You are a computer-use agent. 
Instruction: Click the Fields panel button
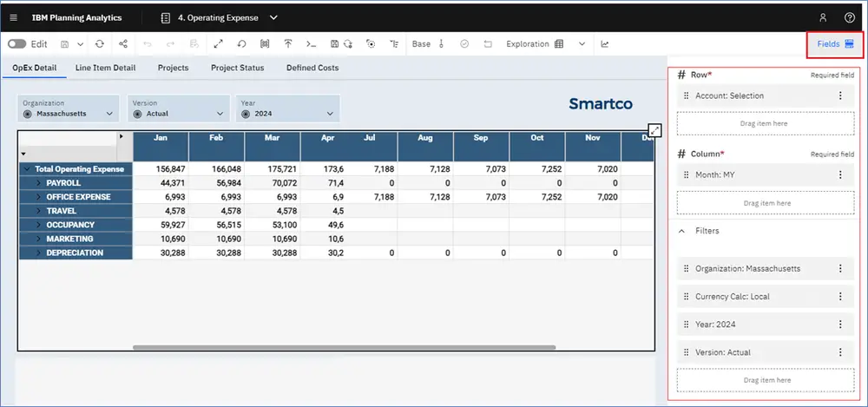835,43
